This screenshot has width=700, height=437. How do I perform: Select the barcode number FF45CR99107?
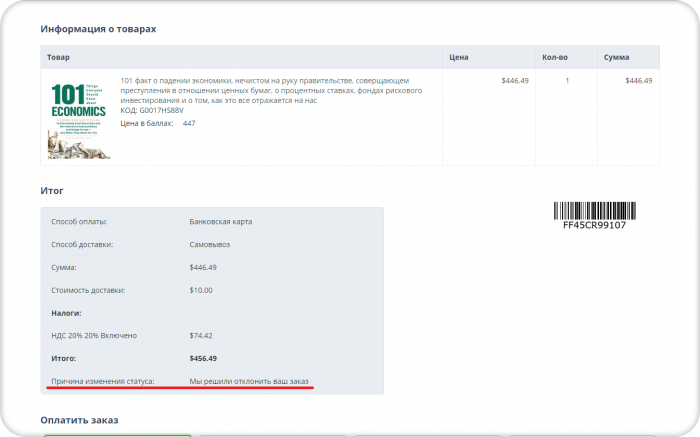coord(594,225)
